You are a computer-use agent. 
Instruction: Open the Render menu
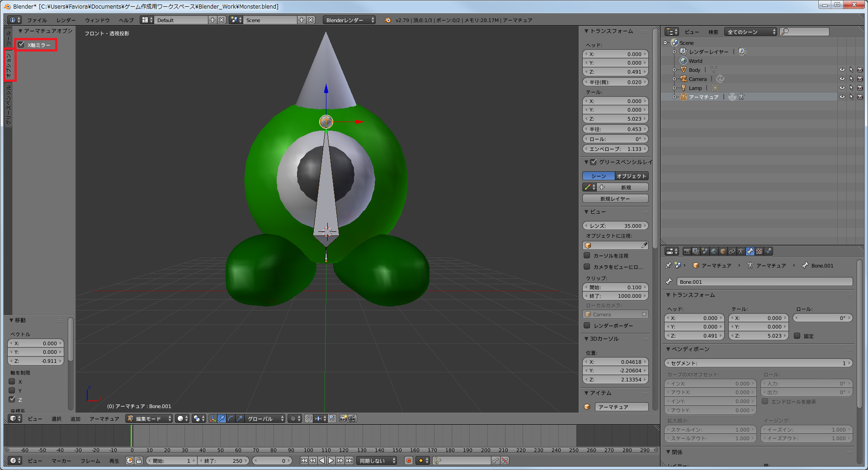[66, 20]
